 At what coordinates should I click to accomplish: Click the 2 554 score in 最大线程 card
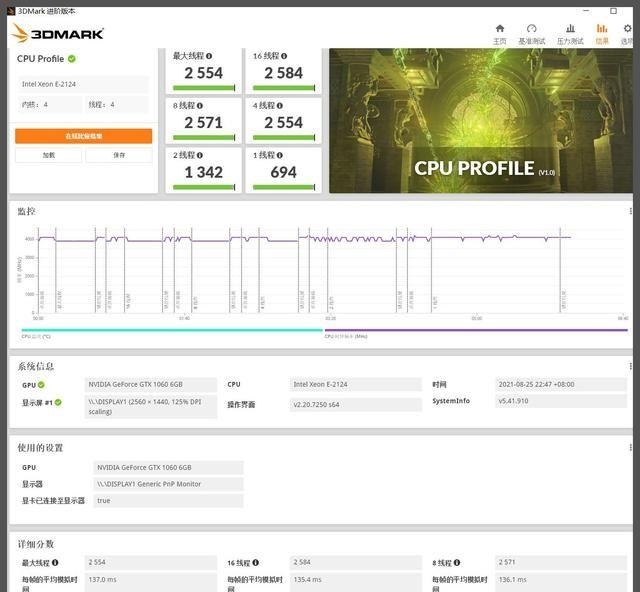(x=204, y=73)
